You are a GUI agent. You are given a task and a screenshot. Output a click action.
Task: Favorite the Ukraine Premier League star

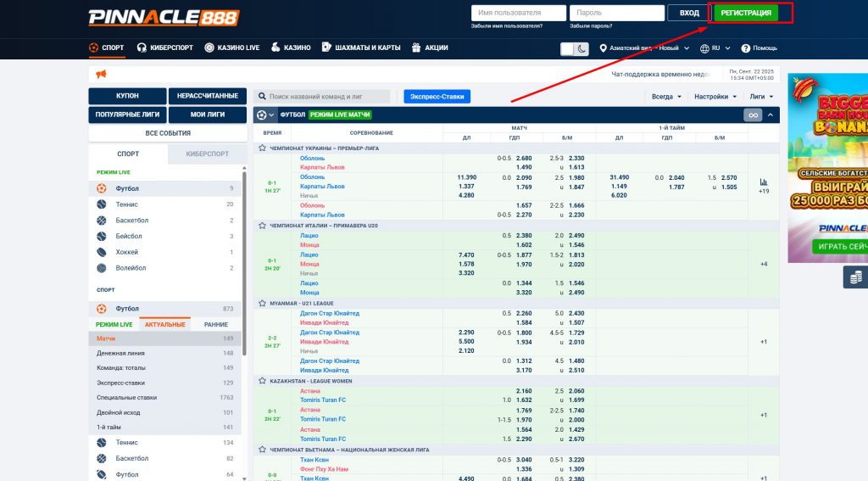click(263, 148)
